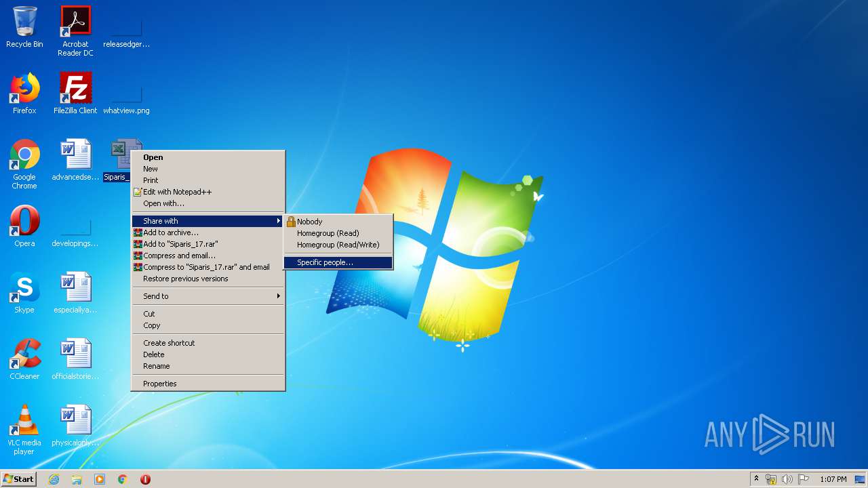
Task: Select Homegroup (Read/Write) sharing option
Action: coord(338,245)
